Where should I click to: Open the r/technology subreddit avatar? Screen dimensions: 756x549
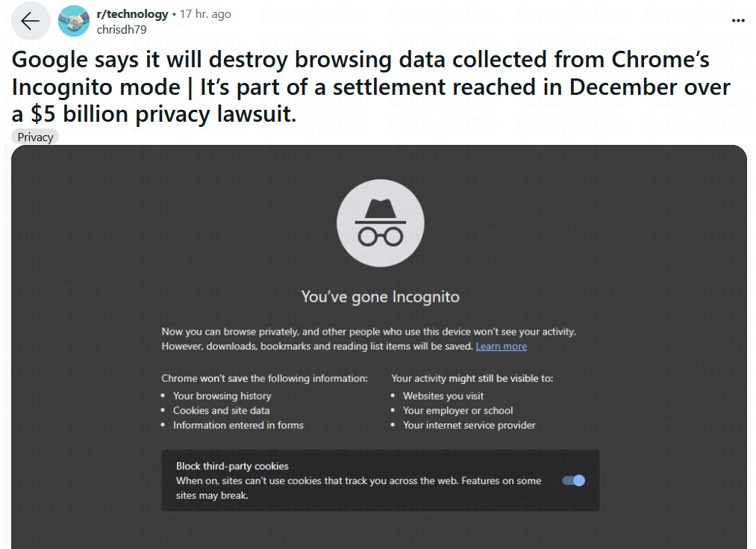74,22
